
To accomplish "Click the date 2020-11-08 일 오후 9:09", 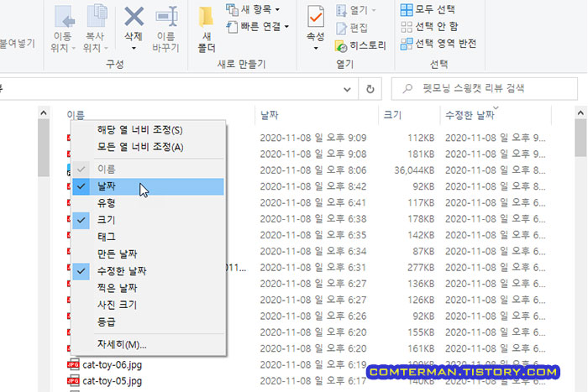I will (x=313, y=138).
